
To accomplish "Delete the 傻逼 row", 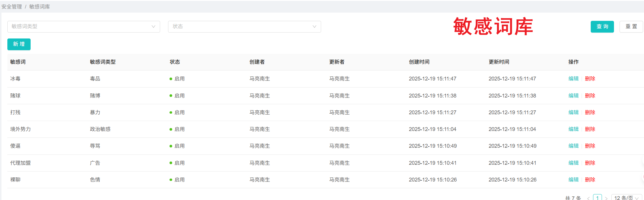I will pos(590,146).
